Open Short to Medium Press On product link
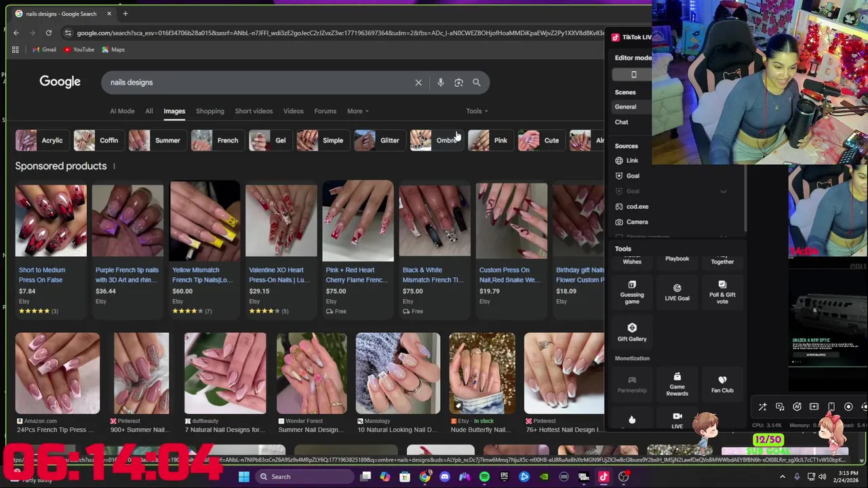 pyautogui.click(x=42, y=274)
